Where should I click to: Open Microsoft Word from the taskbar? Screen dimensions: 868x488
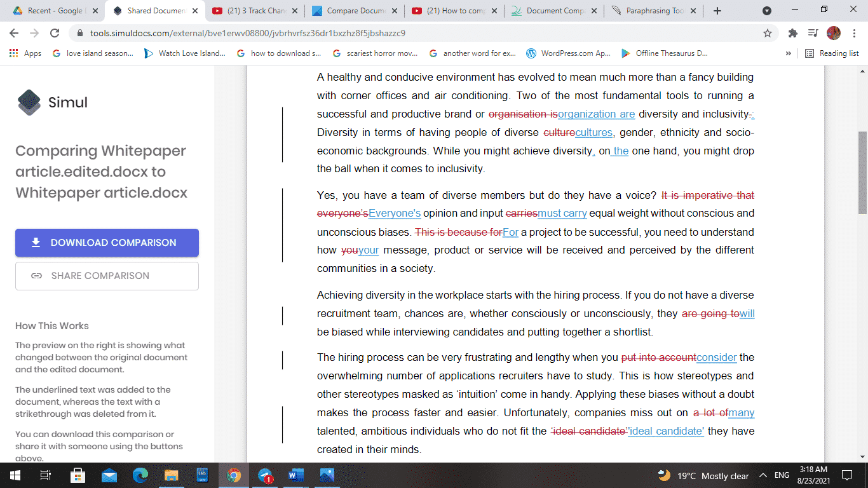[x=296, y=475]
